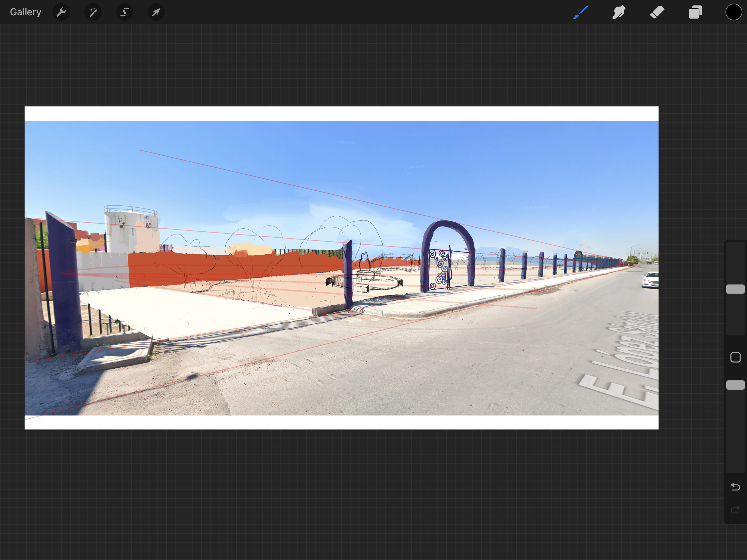
Task: Activate the Selection S-ribbon tool
Action: point(125,13)
